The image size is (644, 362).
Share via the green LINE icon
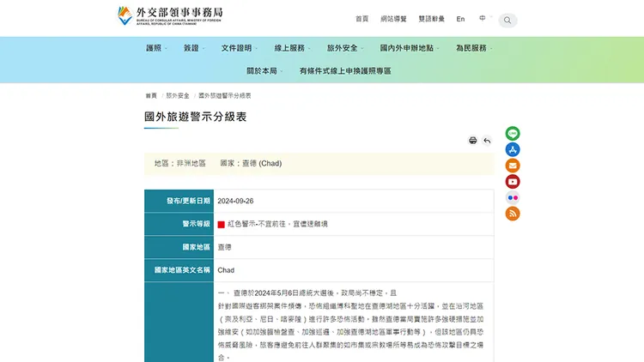[513, 133]
